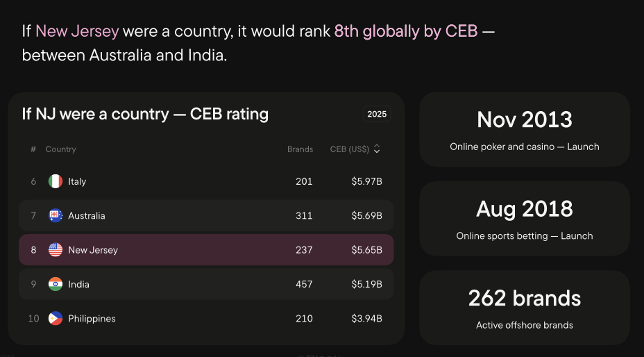This screenshot has width=644, height=357.
Task: Open the 2025 year selector badge
Action: [x=377, y=114]
